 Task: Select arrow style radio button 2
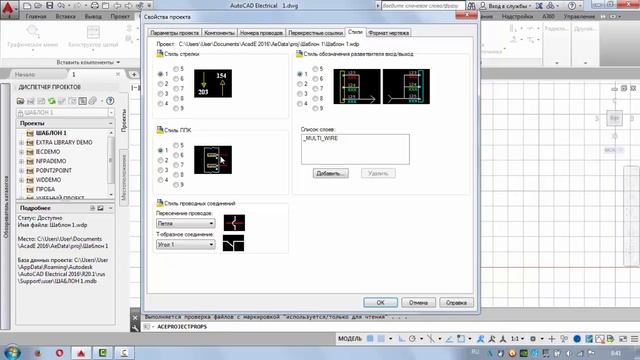tap(160, 84)
